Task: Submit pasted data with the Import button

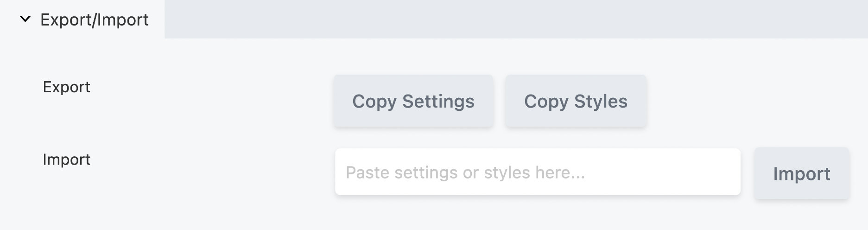Action: pyautogui.click(x=801, y=173)
